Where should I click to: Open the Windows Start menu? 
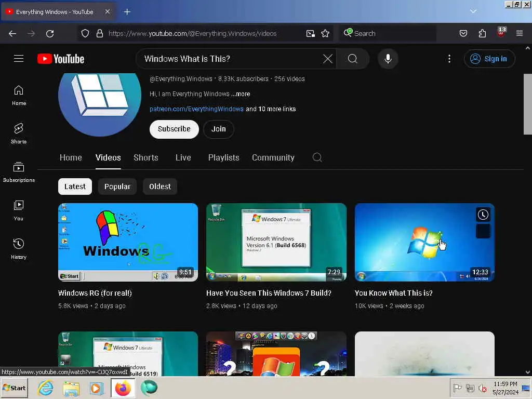point(14,388)
